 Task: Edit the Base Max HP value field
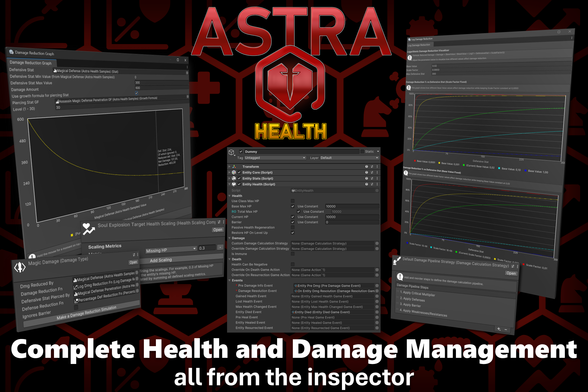[352, 206]
